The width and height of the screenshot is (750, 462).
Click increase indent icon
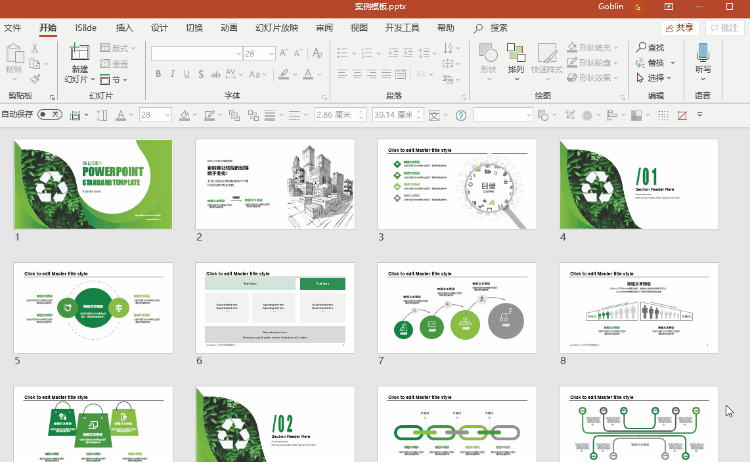coord(408,53)
